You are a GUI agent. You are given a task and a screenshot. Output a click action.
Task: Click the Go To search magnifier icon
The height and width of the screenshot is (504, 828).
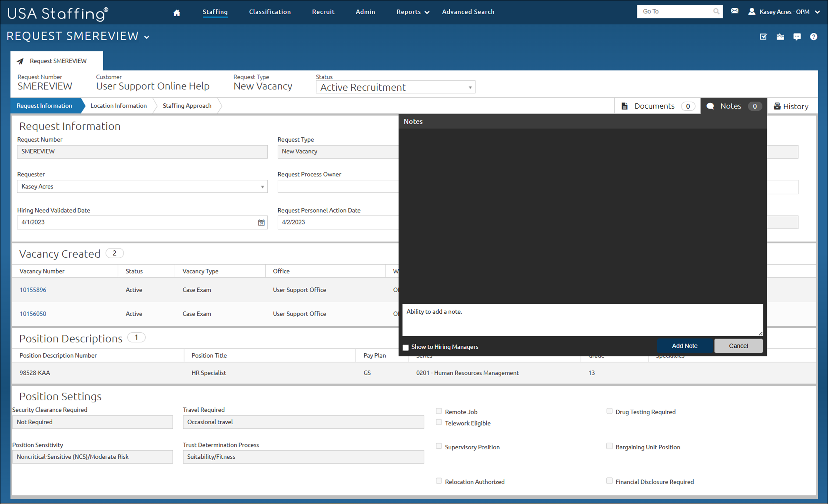(x=716, y=11)
